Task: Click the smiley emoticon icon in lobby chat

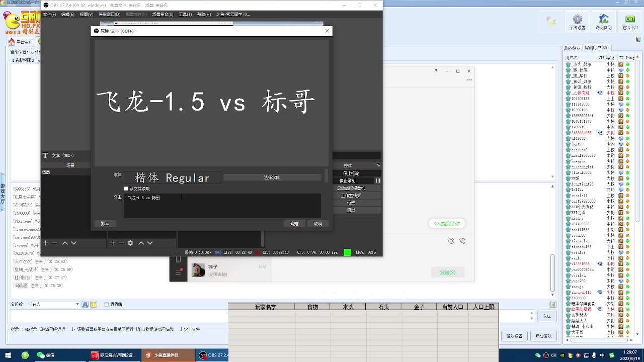Action: (94, 304)
